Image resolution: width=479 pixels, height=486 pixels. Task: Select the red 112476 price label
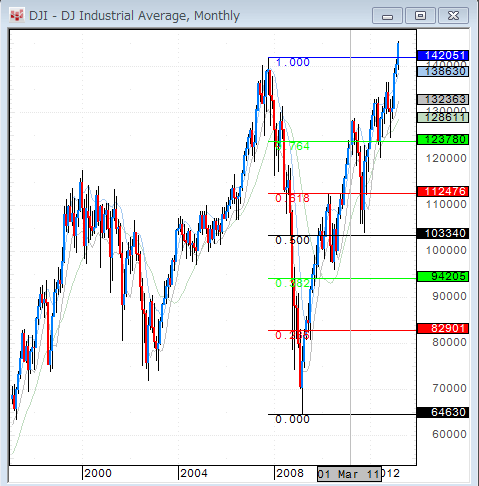tap(443, 191)
